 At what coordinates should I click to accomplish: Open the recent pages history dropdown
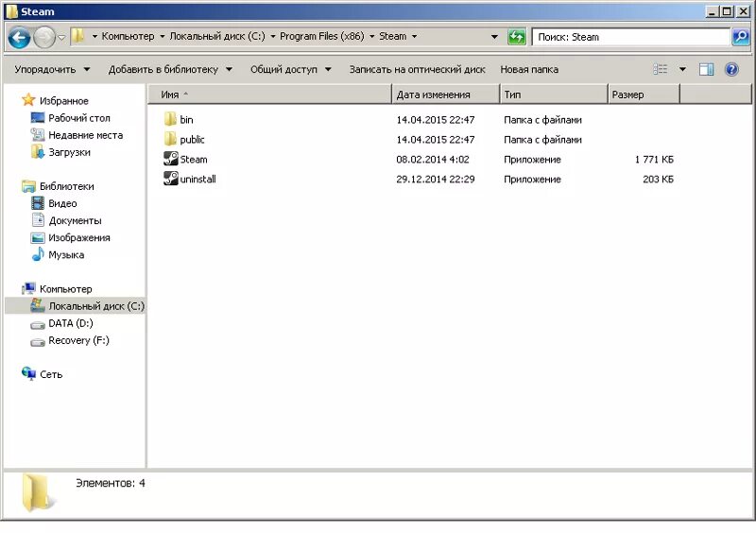tap(61, 37)
